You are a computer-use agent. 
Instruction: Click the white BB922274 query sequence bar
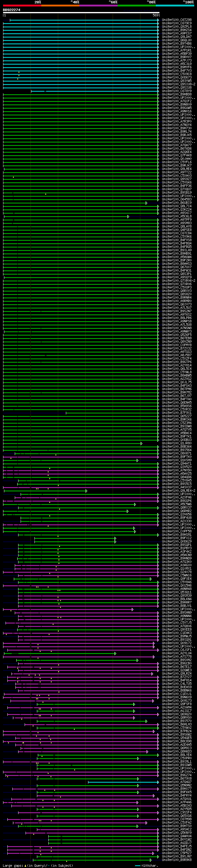tap(81, 13)
